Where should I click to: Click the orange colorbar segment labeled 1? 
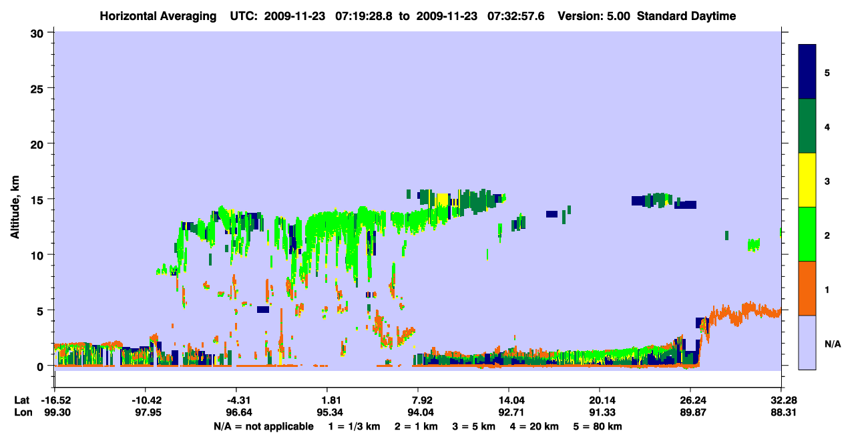(807, 288)
